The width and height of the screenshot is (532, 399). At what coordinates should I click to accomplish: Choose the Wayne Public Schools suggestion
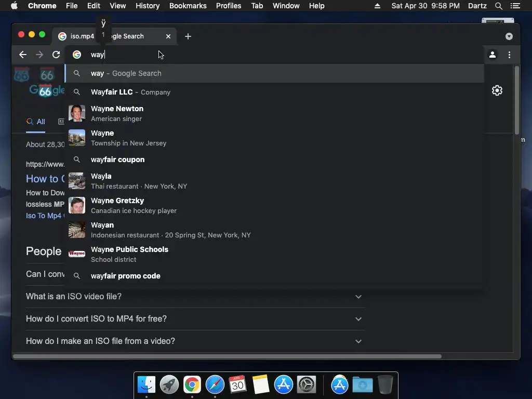point(274,254)
